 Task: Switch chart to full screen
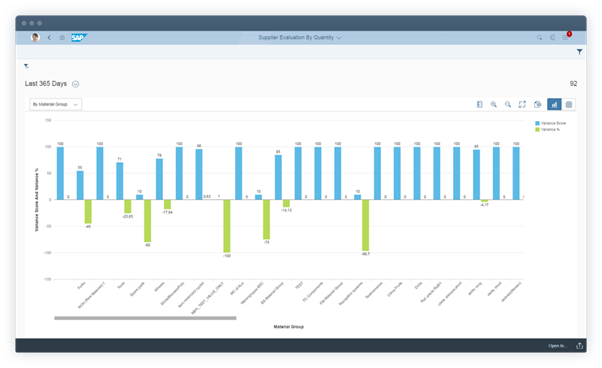[x=522, y=104]
